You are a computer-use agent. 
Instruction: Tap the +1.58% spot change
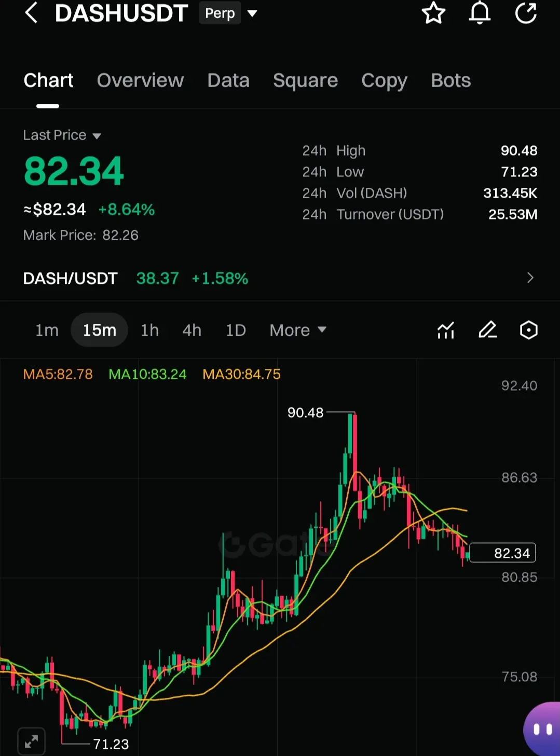[x=220, y=279]
